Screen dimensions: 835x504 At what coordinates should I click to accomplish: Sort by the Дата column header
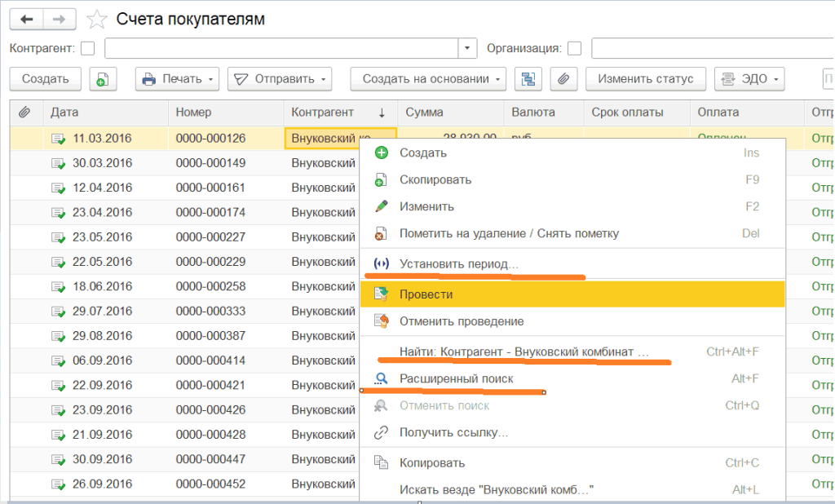[x=64, y=113]
